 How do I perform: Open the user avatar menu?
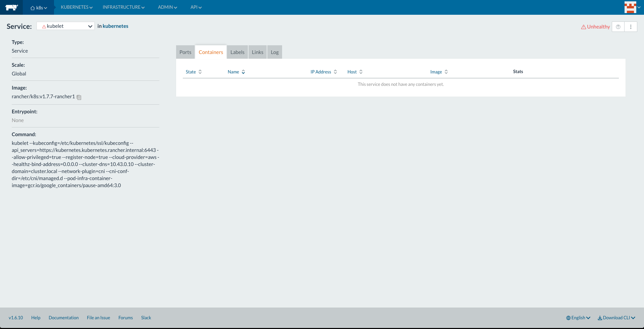point(632,7)
